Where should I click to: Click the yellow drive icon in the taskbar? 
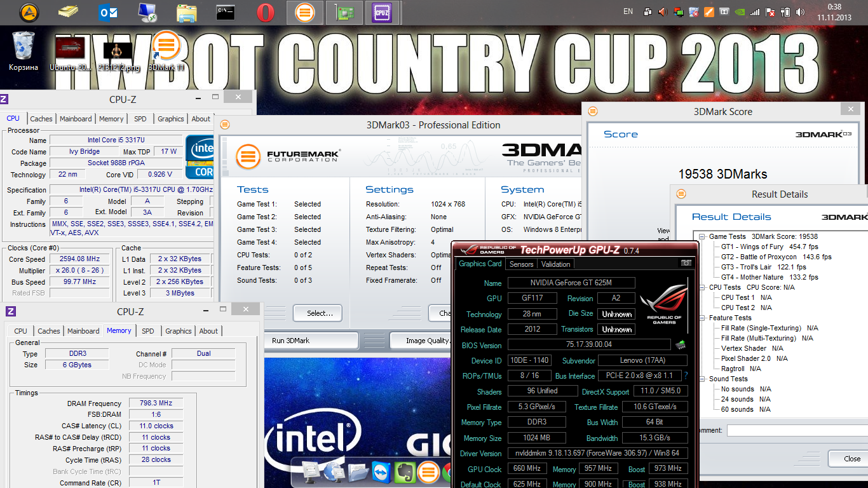point(68,11)
